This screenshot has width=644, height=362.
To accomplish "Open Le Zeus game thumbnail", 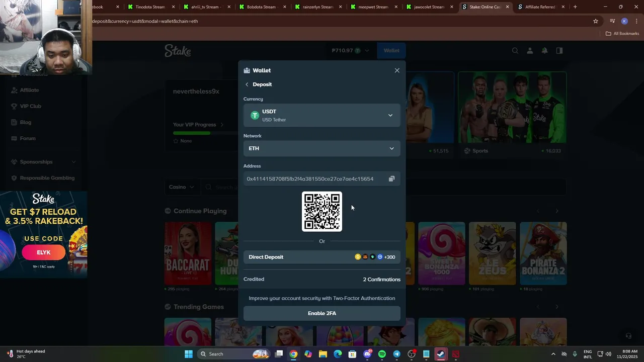I will [493, 253].
